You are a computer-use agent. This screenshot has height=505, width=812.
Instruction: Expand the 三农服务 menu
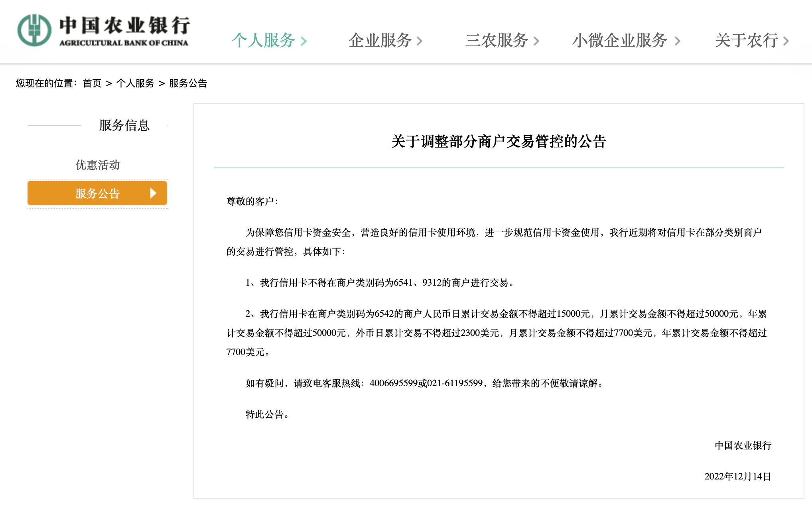point(497,41)
